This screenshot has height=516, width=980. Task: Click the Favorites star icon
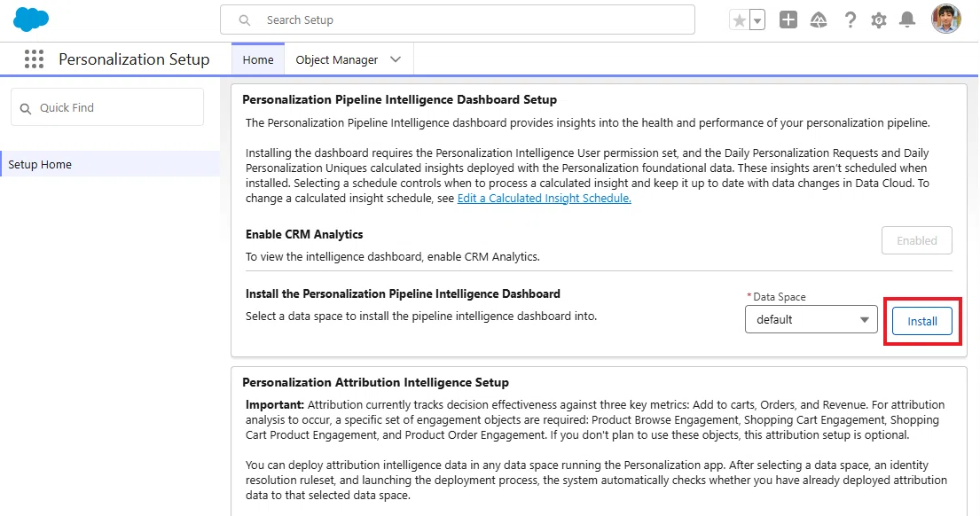740,20
